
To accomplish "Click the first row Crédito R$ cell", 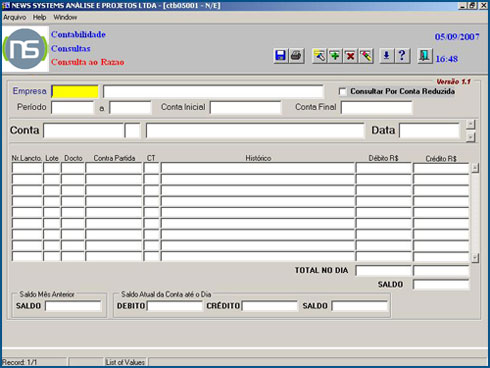I will [x=441, y=168].
